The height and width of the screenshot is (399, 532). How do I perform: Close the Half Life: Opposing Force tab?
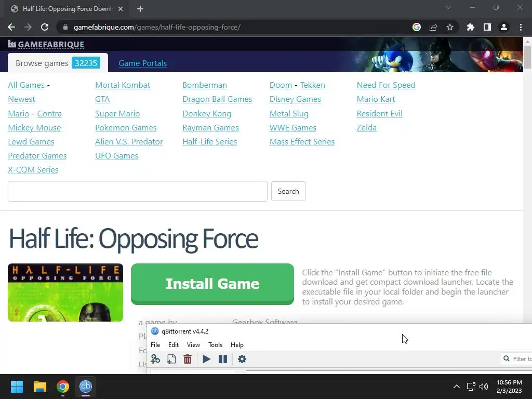pyautogui.click(x=121, y=9)
